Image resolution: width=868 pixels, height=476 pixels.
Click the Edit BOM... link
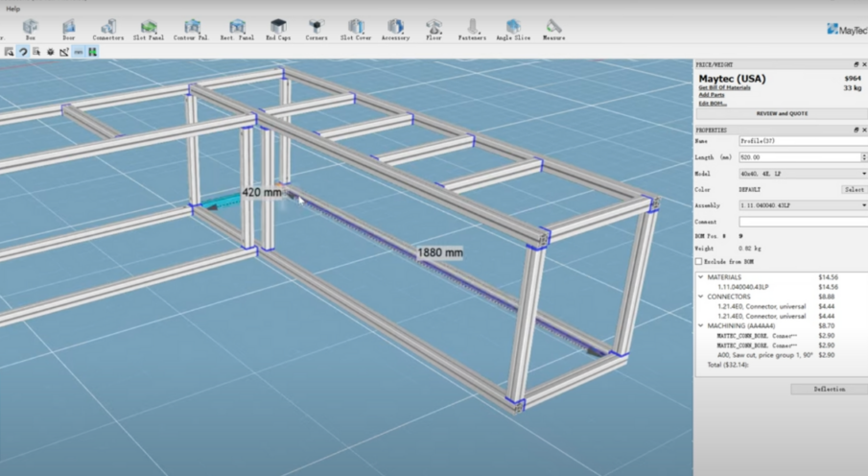pos(713,103)
